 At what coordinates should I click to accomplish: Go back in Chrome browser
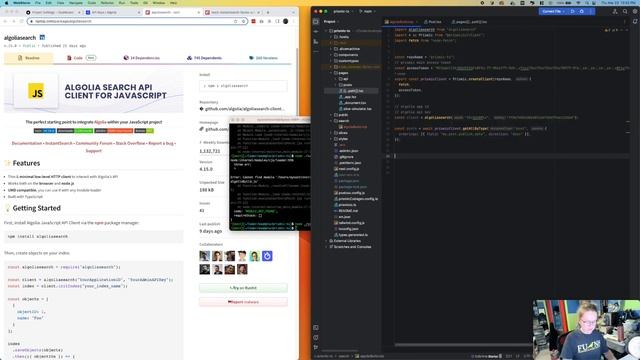[6, 21]
